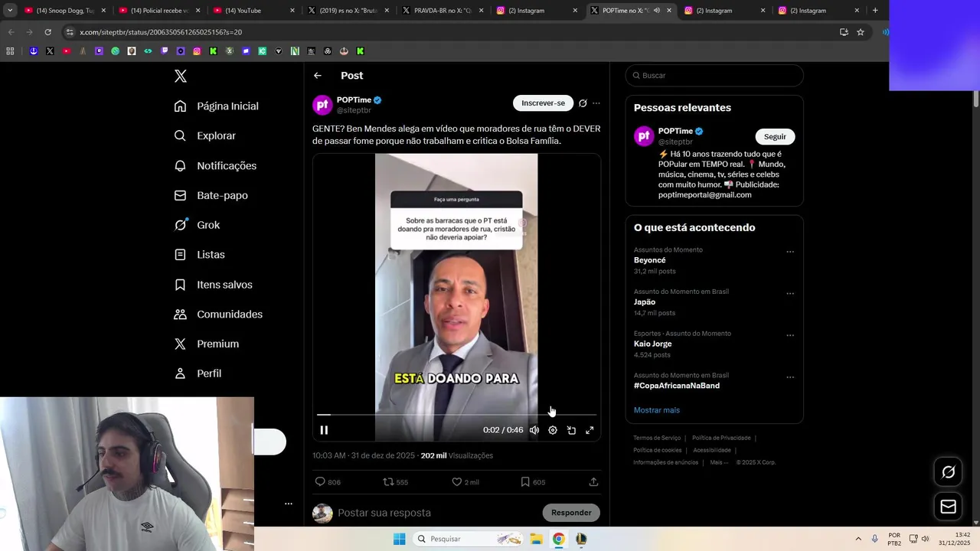This screenshot has width=980, height=551.
Task: Open Premium in the sidebar
Action: pos(207,344)
